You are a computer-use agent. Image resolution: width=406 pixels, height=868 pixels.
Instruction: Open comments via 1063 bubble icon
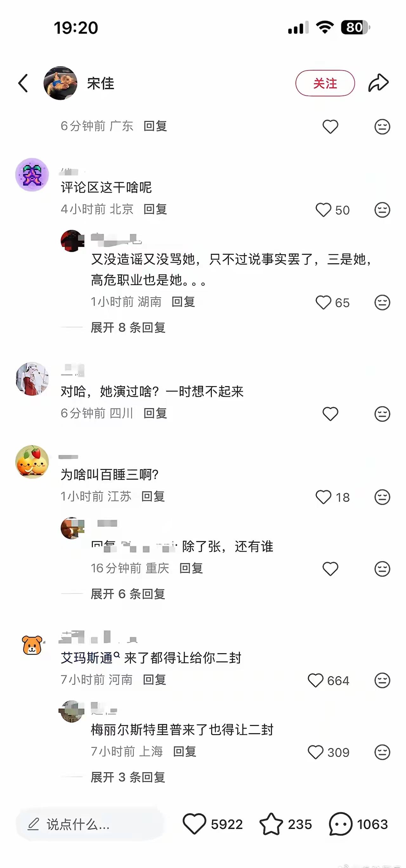pyautogui.click(x=340, y=824)
